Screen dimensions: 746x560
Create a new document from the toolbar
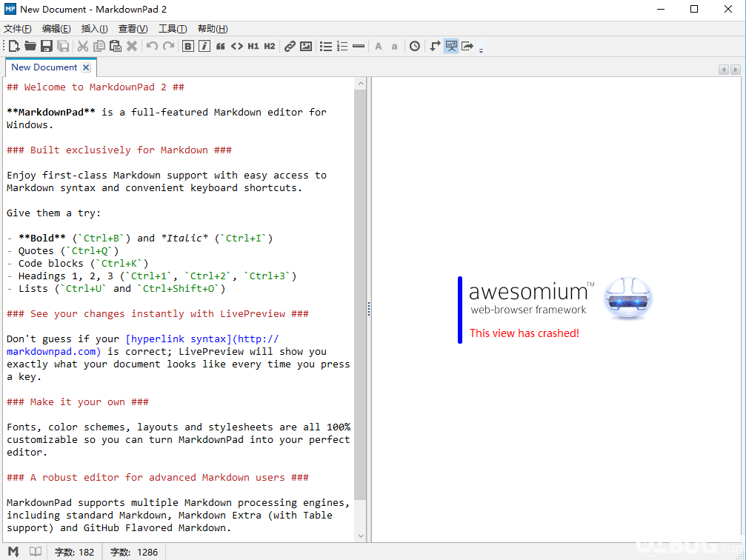click(x=14, y=46)
